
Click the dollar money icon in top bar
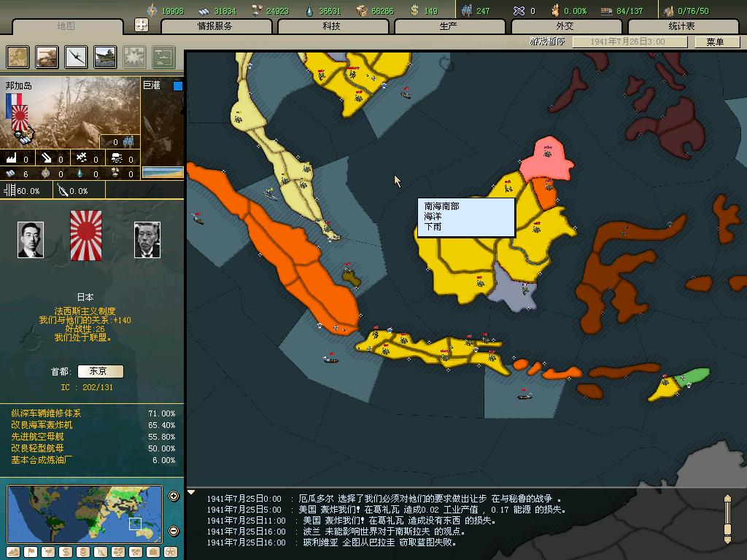(415, 10)
